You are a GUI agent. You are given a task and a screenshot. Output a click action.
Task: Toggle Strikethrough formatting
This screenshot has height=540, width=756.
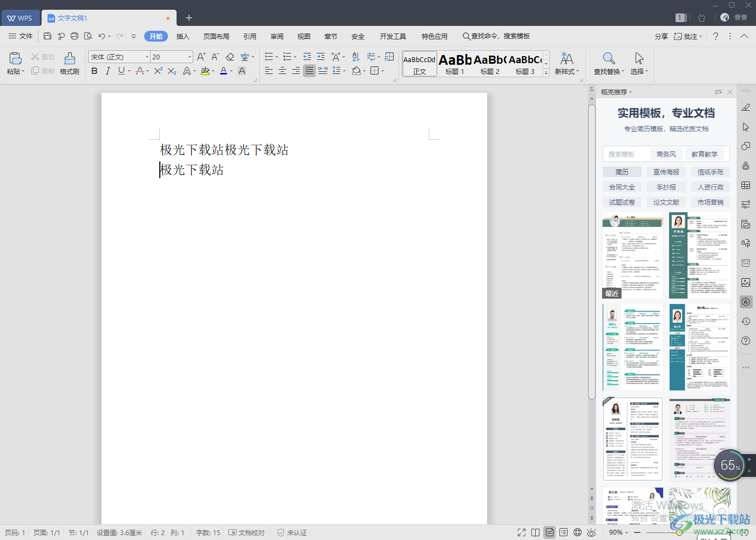pyautogui.click(x=140, y=71)
